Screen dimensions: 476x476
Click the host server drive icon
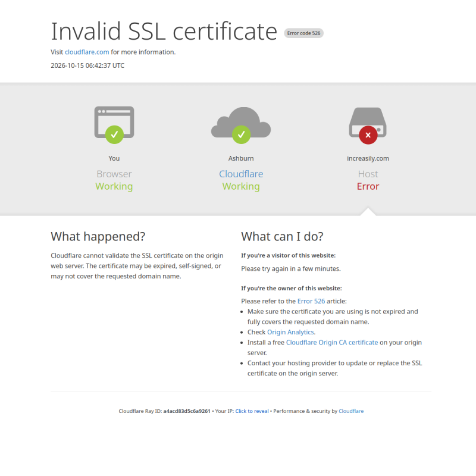[368, 122]
